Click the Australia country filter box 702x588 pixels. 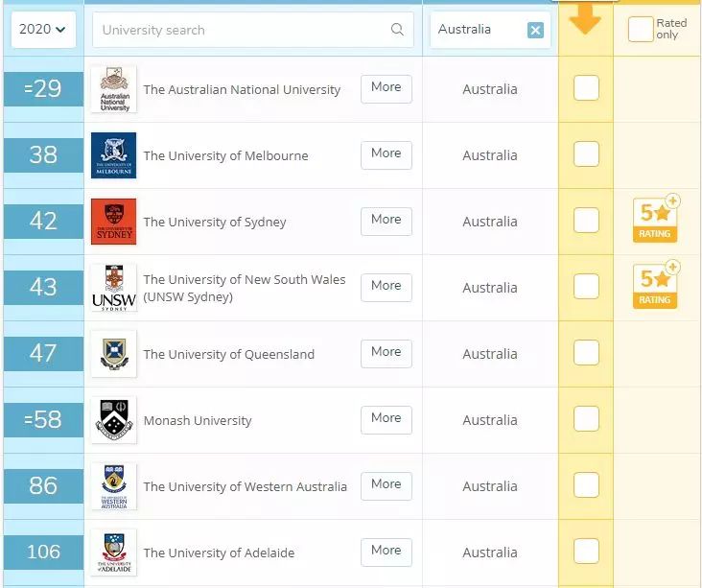490,30
